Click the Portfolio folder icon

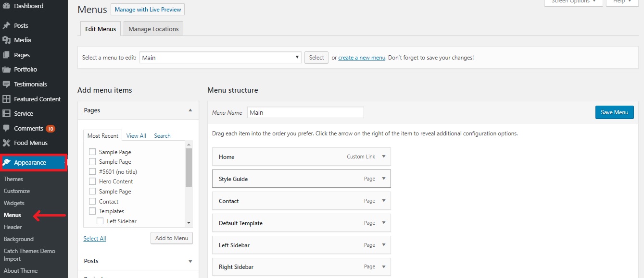(x=6, y=70)
